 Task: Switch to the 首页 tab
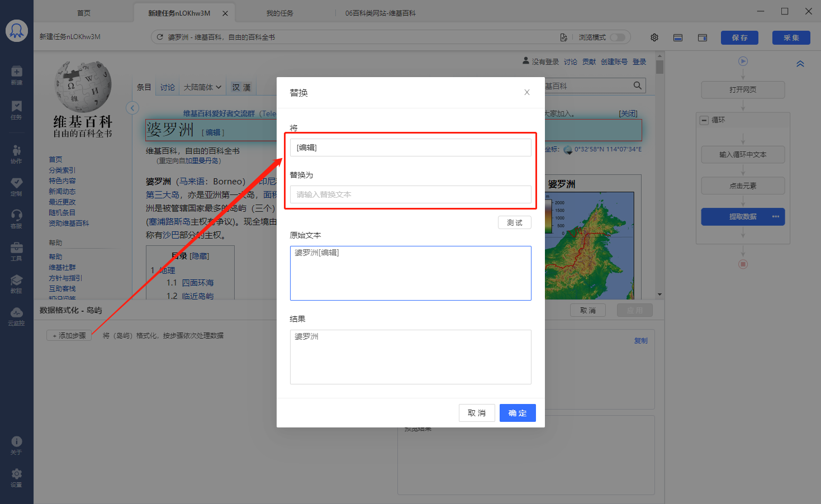[x=84, y=13]
